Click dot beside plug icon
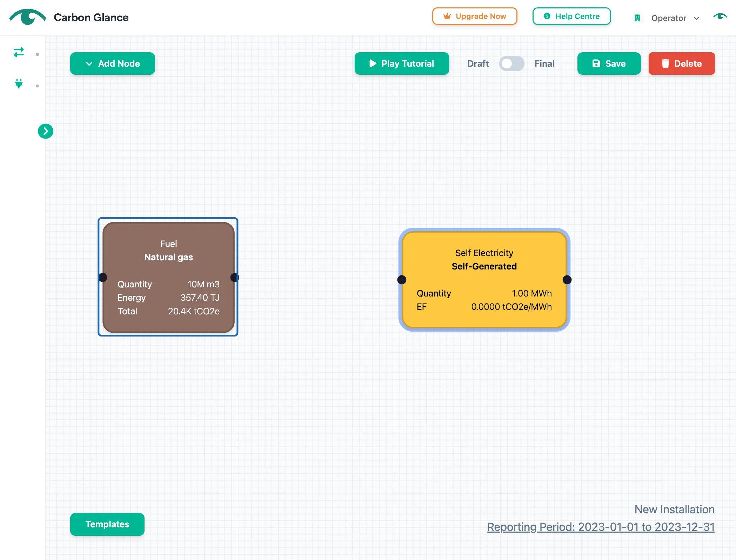The width and height of the screenshot is (736, 560). (37, 86)
